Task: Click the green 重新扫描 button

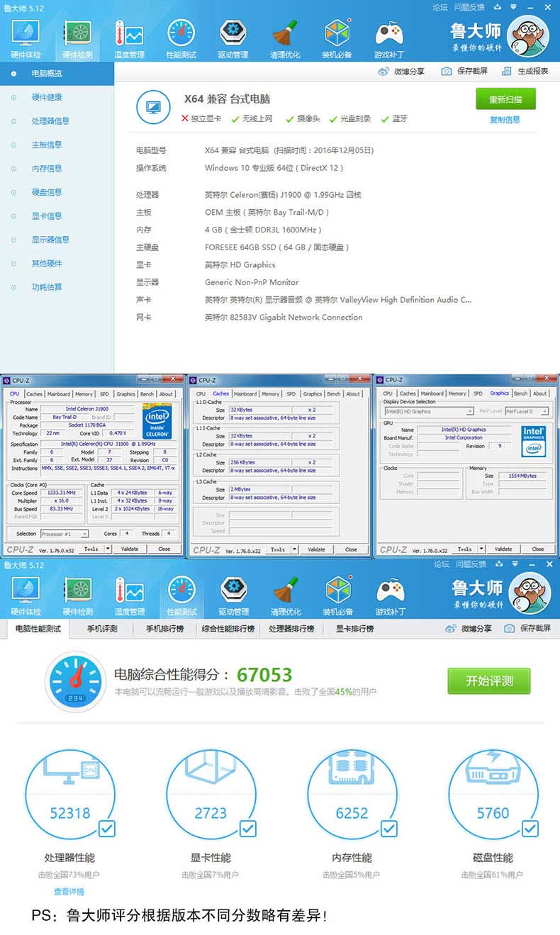Action: click(505, 99)
